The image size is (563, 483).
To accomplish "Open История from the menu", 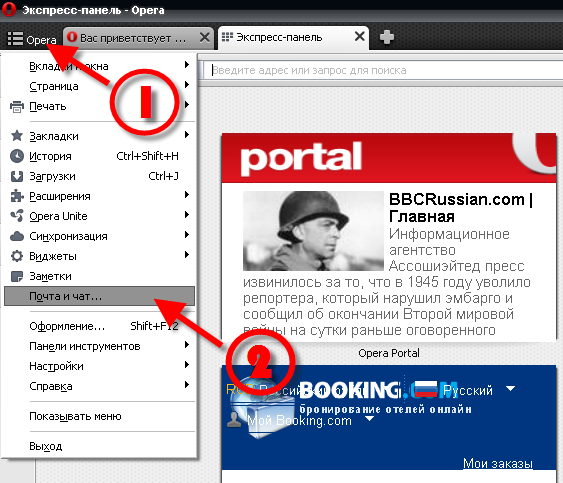I will [100, 156].
